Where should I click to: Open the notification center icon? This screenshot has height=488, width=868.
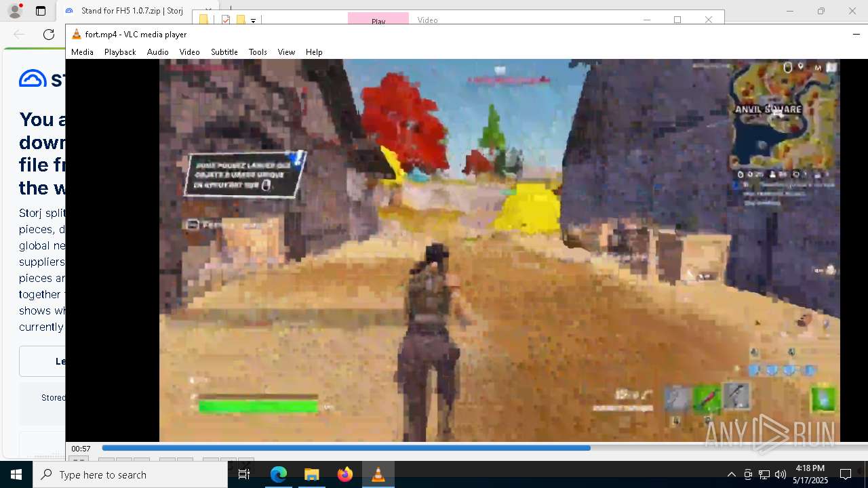click(846, 474)
